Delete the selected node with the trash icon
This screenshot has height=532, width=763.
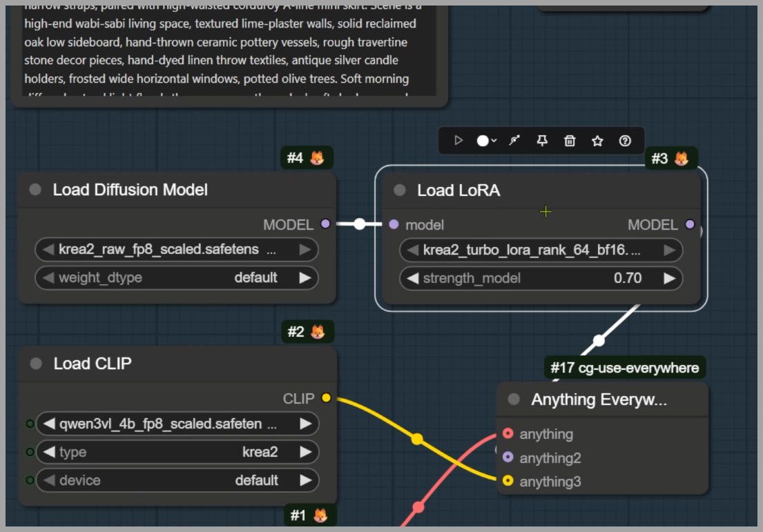click(x=570, y=141)
